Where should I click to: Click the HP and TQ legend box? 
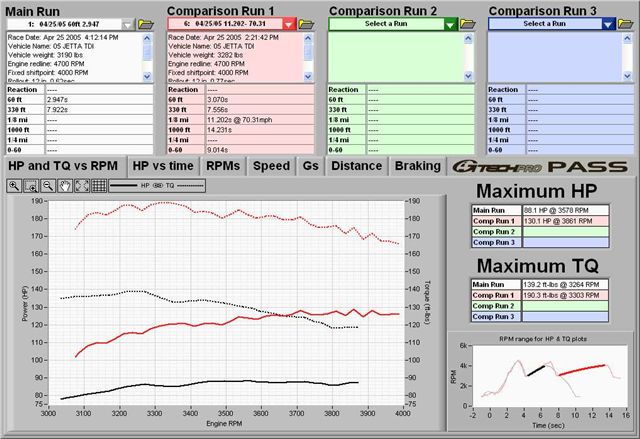pyautogui.click(x=157, y=186)
